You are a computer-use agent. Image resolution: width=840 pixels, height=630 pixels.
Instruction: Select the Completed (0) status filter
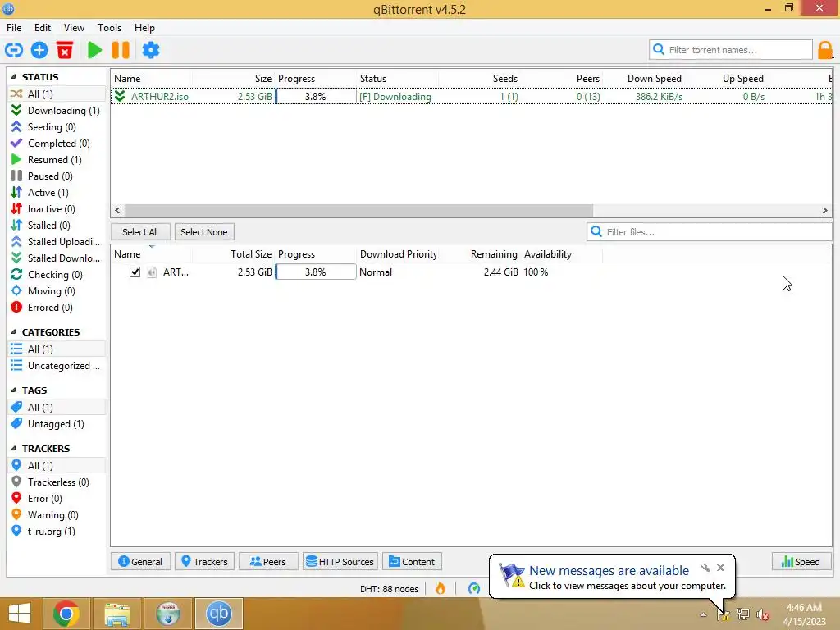[x=56, y=144]
